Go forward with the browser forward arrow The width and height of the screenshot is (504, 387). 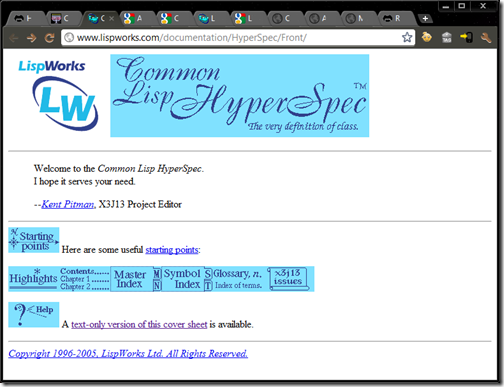(x=31, y=38)
